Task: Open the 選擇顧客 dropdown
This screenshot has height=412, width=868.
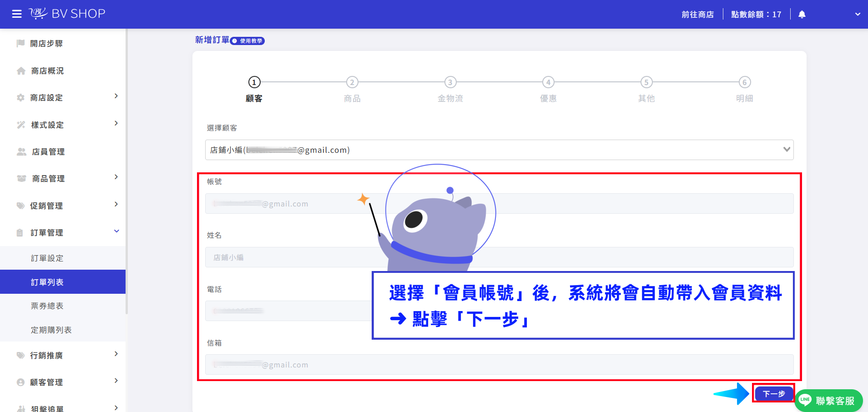Action: pyautogui.click(x=500, y=150)
